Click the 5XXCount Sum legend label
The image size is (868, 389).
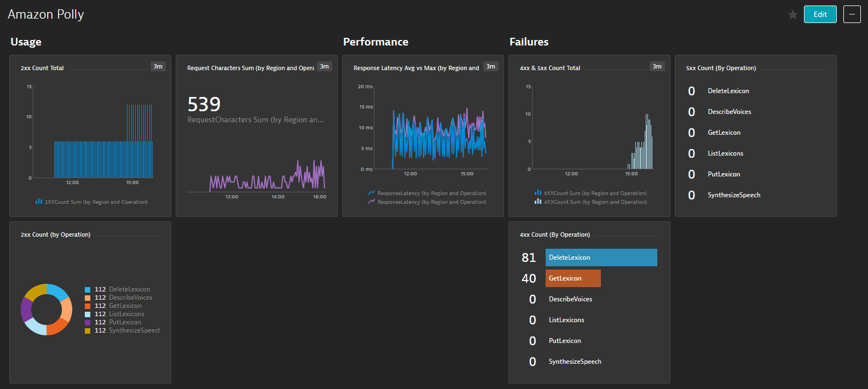click(595, 193)
